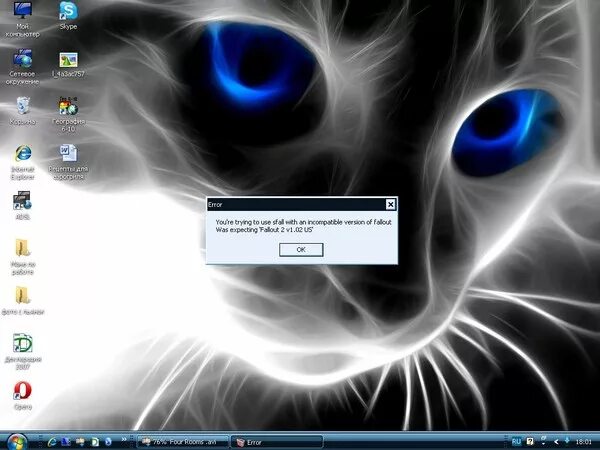This screenshot has height=450, width=600.
Task: Click the 18:01 taskbar clock
Action: [584, 442]
